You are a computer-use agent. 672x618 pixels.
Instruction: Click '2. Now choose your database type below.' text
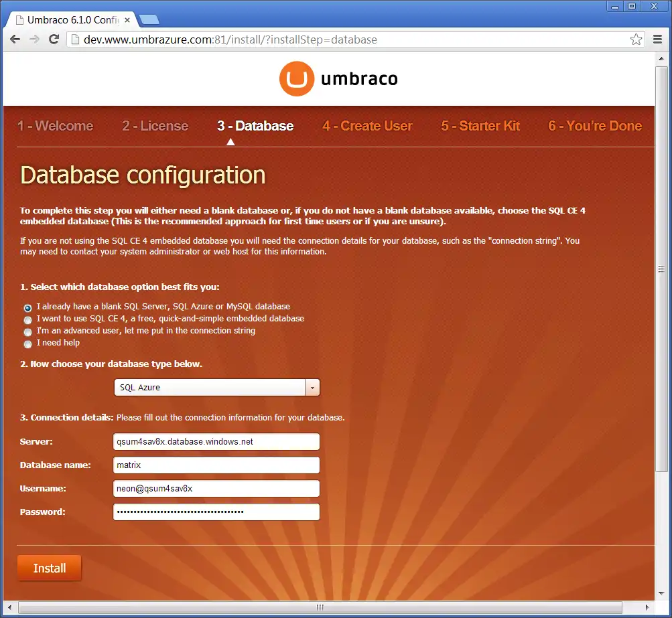point(111,364)
